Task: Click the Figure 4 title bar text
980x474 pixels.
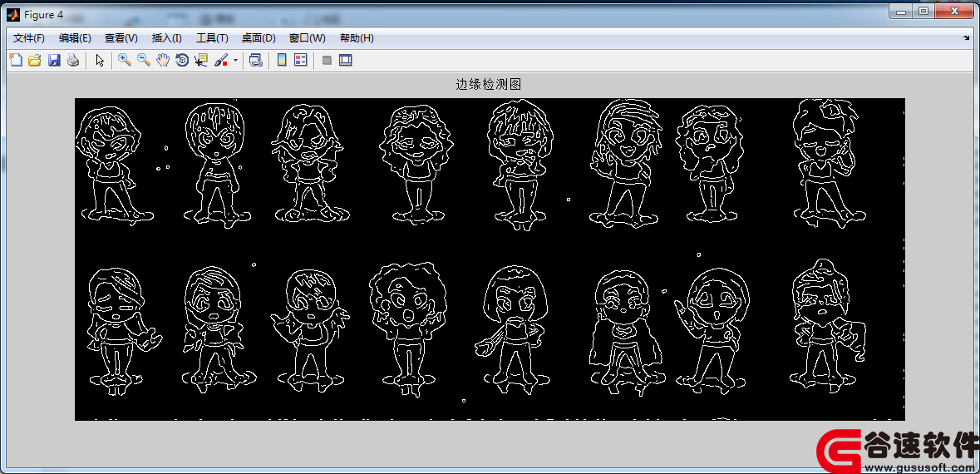Action: pyautogui.click(x=44, y=14)
